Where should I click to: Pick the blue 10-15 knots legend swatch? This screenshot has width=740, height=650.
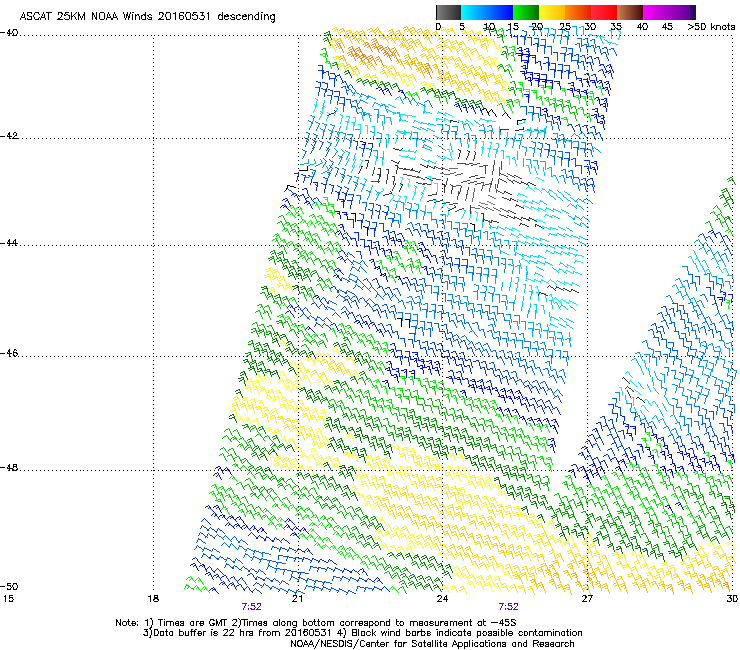coord(500,12)
